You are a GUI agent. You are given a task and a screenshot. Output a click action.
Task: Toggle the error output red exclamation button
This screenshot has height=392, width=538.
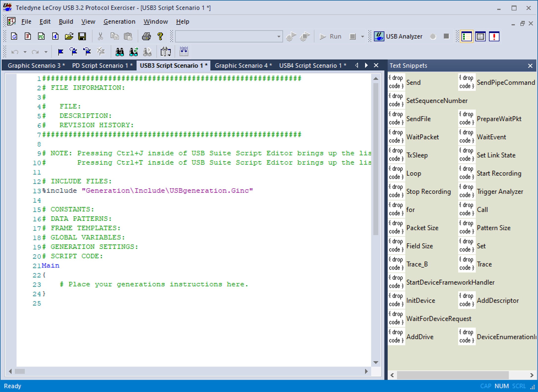coord(494,37)
